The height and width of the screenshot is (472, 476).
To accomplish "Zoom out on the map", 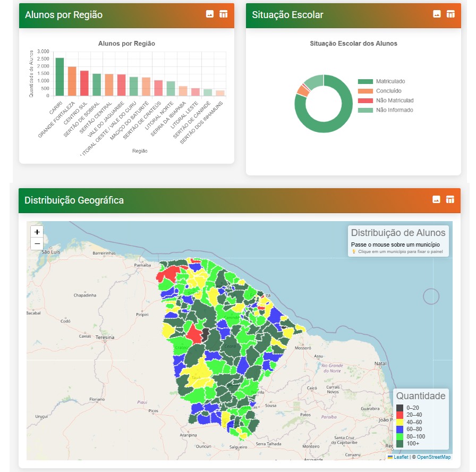I will pos(37,244).
